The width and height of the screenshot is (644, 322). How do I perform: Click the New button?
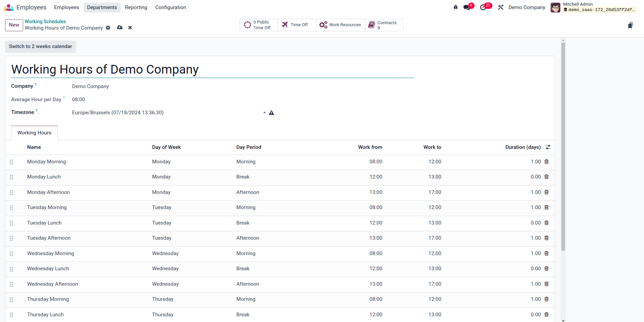click(x=14, y=25)
